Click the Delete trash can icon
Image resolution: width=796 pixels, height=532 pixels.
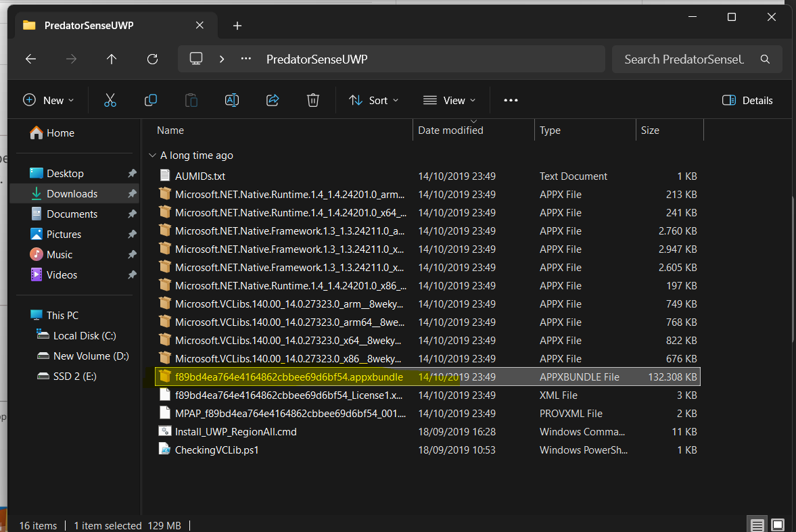pyautogui.click(x=313, y=100)
